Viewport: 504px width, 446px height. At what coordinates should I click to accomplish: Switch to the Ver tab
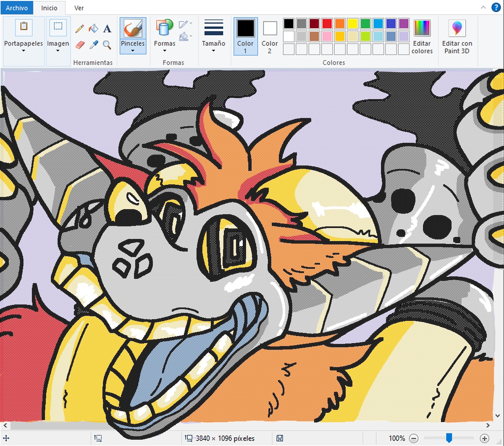point(79,8)
